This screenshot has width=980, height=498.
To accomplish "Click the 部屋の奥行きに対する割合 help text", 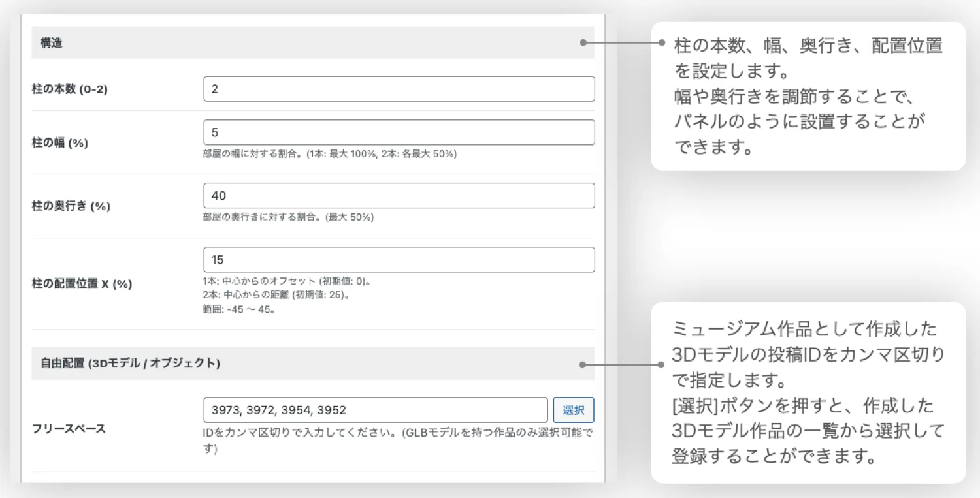I will tap(288, 217).
